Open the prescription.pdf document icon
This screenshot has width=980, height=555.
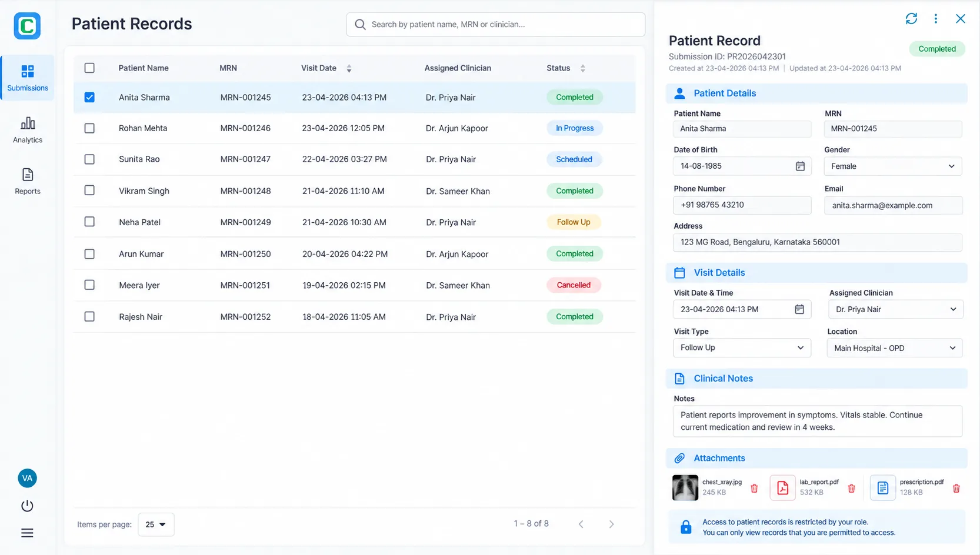[883, 487]
